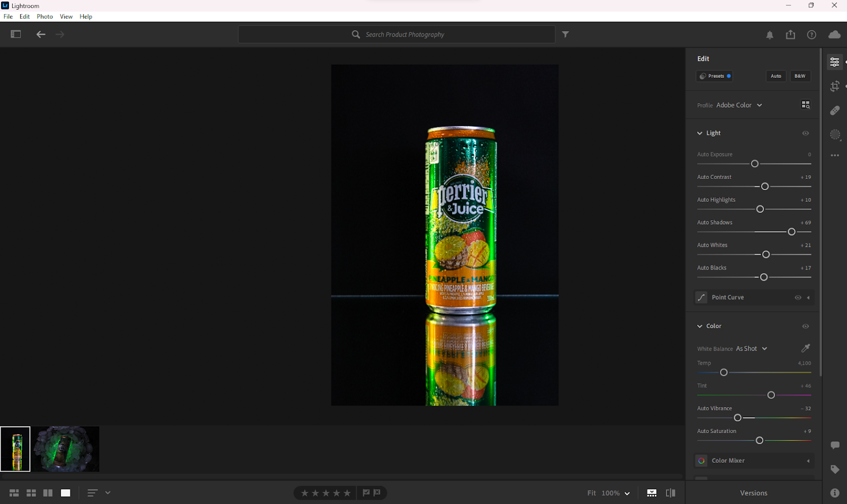Image resolution: width=847 pixels, height=504 pixels.
Task: Click the Search Product Photography field
Action: click(x=397, y=34)
